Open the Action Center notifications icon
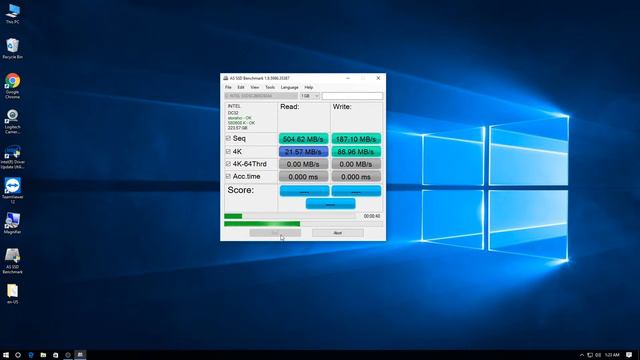 tap(629, 355)
